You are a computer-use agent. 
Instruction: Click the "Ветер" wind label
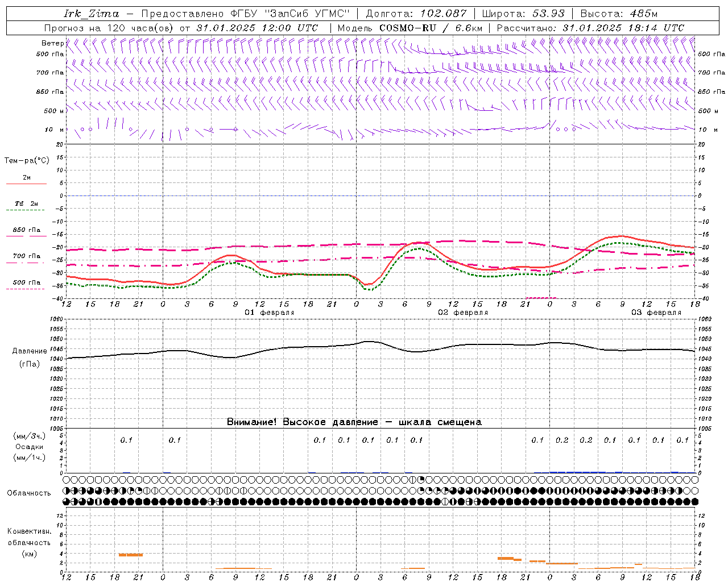tap(53, 43)
